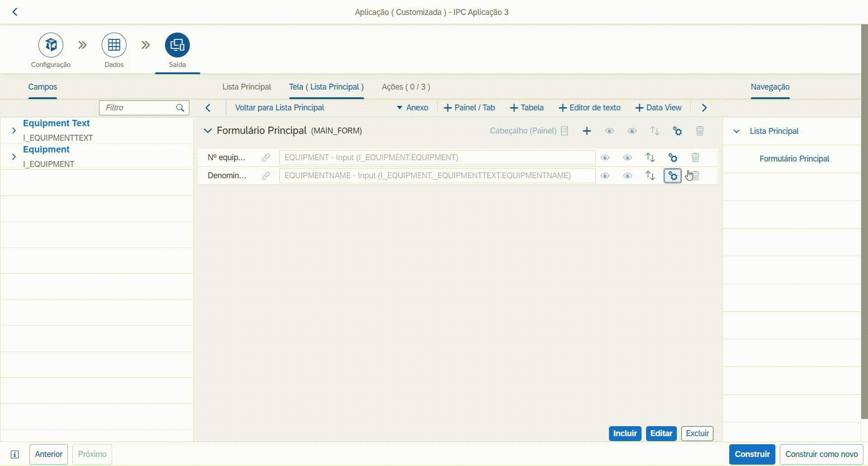868x466 pixels.
Task: Expand the Equipment Text tree node
Action: [14, 130]
